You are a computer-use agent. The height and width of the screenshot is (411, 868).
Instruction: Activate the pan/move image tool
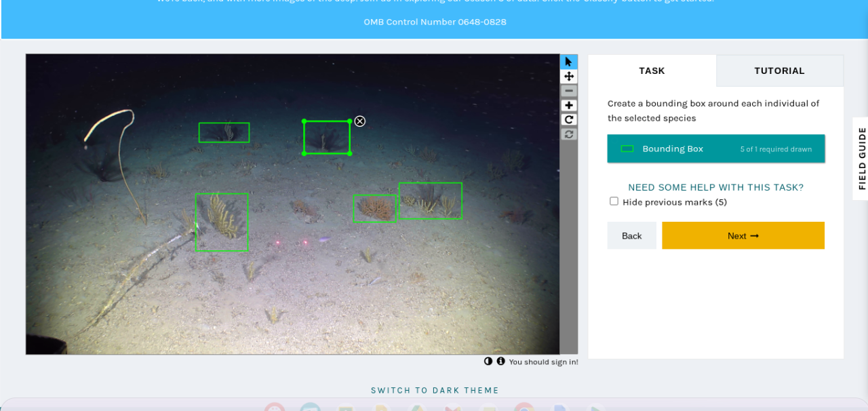pos(569,77)
